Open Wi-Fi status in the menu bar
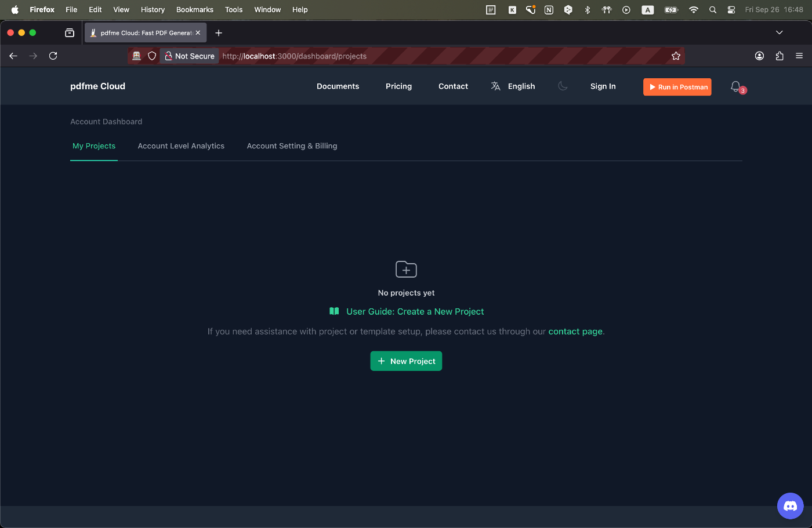 point(694,10)
